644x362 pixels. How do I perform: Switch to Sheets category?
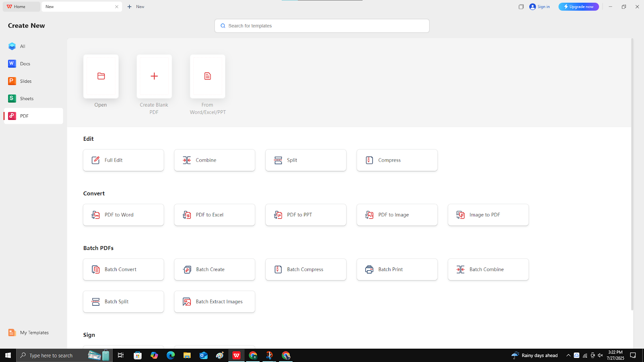[x=33, y=99]
